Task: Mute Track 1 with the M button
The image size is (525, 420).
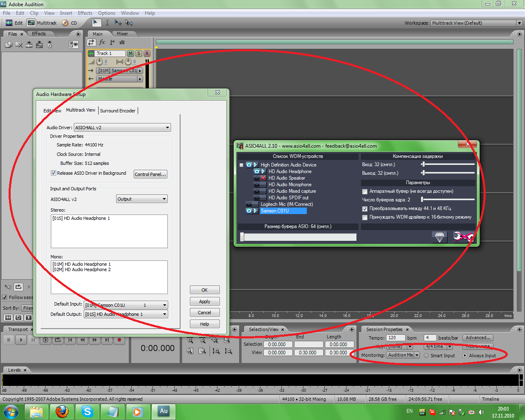Action: click(130, 53)
